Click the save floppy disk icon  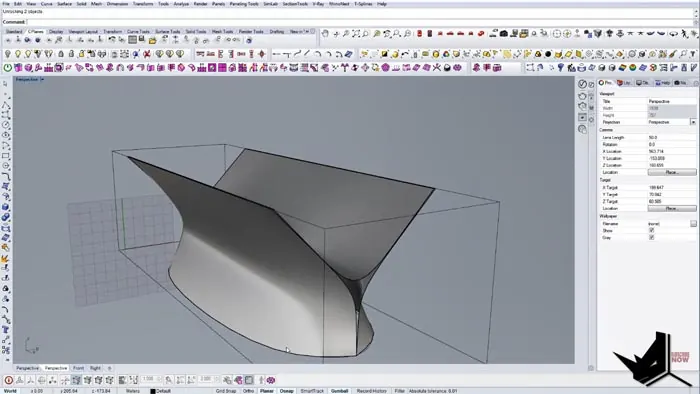pos(142,40)
